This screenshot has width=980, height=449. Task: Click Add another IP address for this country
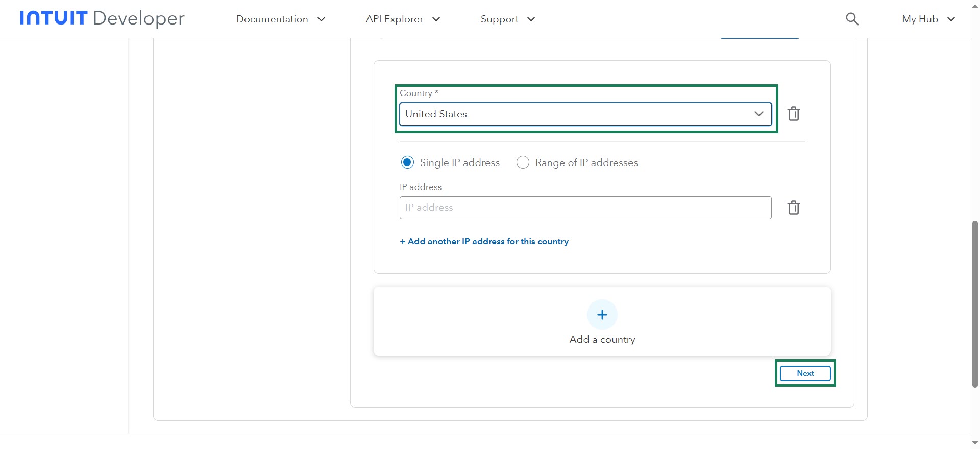[484, 241]
